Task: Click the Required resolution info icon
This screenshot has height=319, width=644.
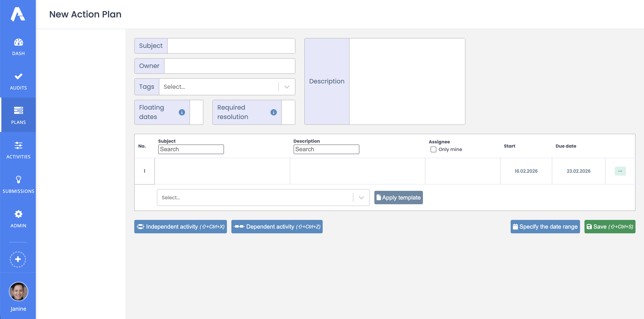Action: [273, 112]
